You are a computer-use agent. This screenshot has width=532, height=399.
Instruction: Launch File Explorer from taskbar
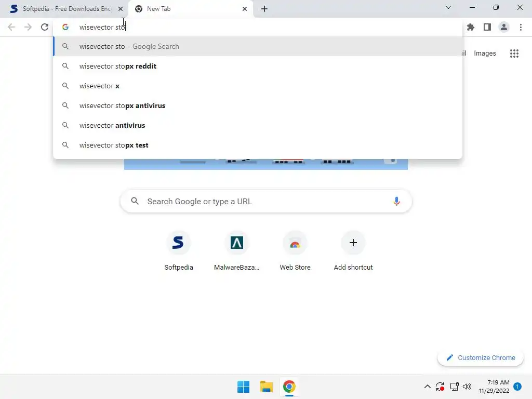[267, 387]
